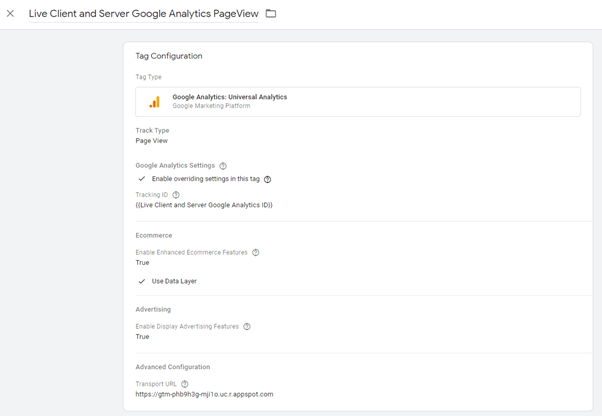Click the Tag Configuration heading

169,56
